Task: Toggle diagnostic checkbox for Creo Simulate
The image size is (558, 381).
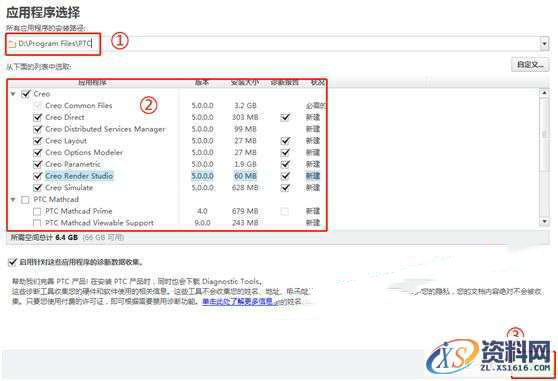Action: point(285,188)
